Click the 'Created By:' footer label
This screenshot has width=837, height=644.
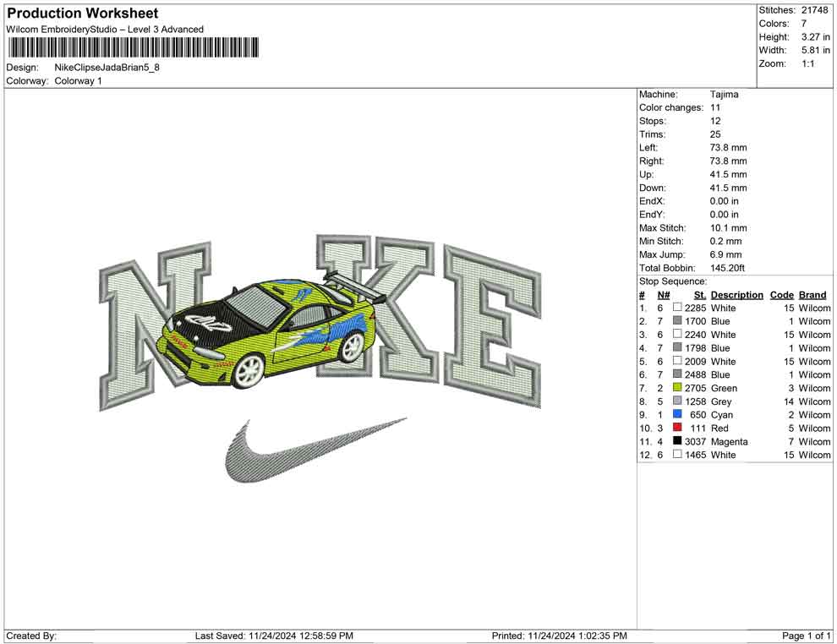point(31,636)
